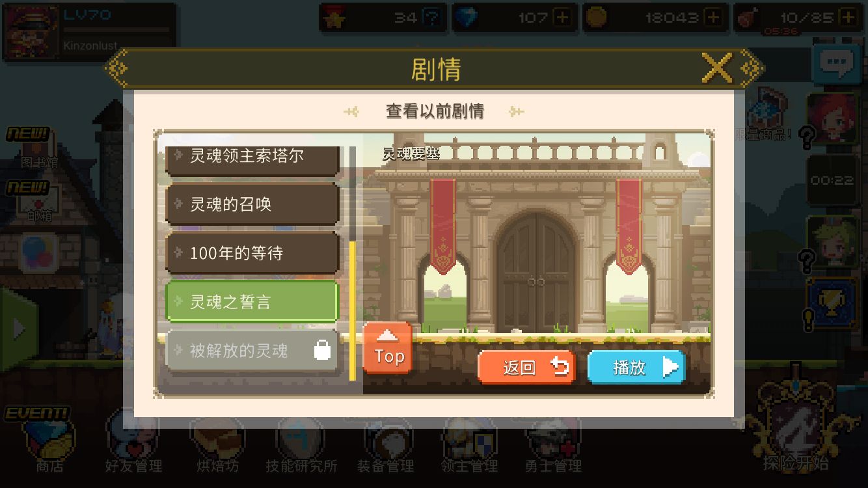Screen dimensions: 868x488
Task: Select the 灵魂的召唤 story chapter
Action: (252, 204)
